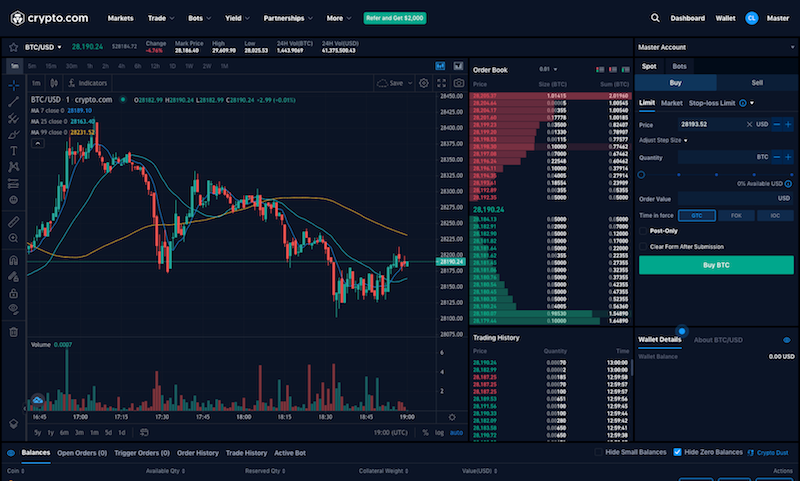
Task: Select the trend line drawing tool
Action: (x=14, y=102)
